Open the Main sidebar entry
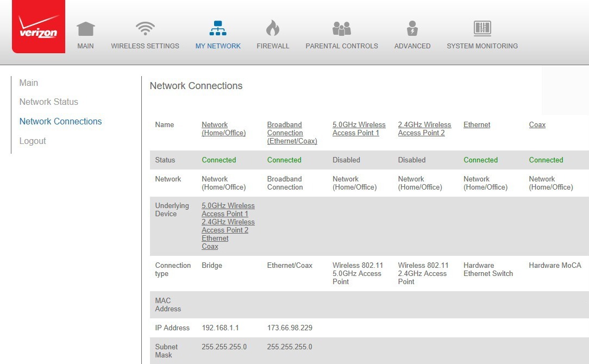This screenshot has height=364, width=589. [x=28, y=83]
